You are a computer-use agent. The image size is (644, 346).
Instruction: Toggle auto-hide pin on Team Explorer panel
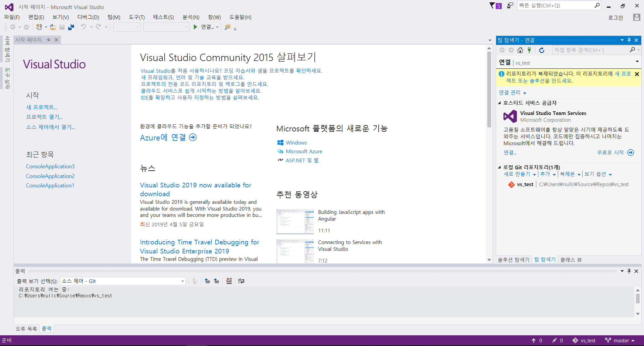[x=629, y=40]
